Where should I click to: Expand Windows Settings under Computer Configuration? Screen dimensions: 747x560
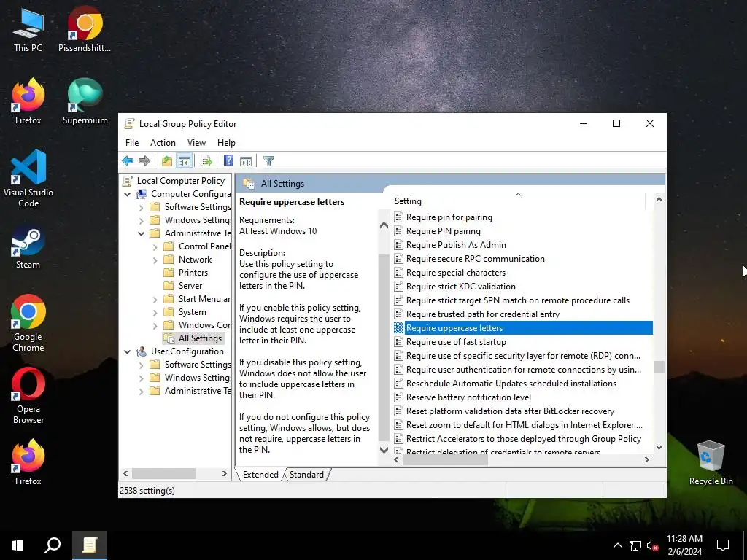click(141, 220)
